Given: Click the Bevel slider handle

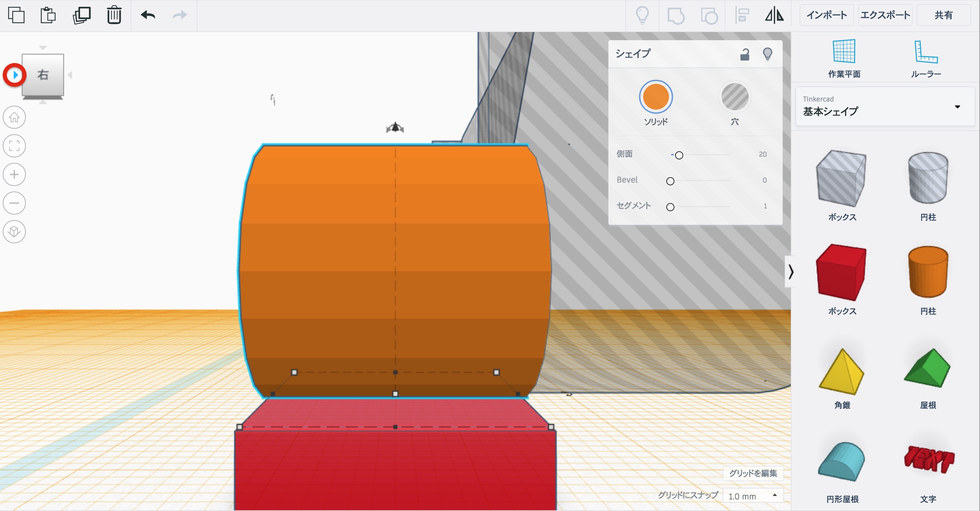Looking at the screenshot, I should [670, 181].
